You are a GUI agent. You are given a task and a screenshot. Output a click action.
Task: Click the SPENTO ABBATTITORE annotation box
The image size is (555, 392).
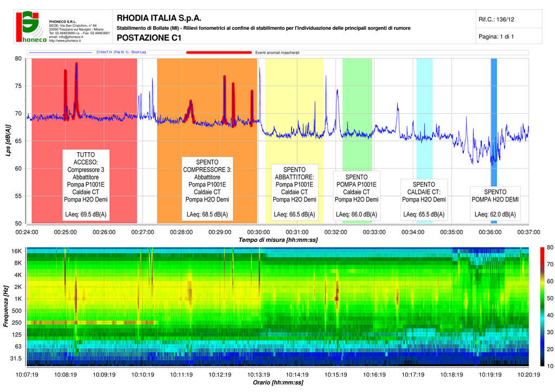294,192
